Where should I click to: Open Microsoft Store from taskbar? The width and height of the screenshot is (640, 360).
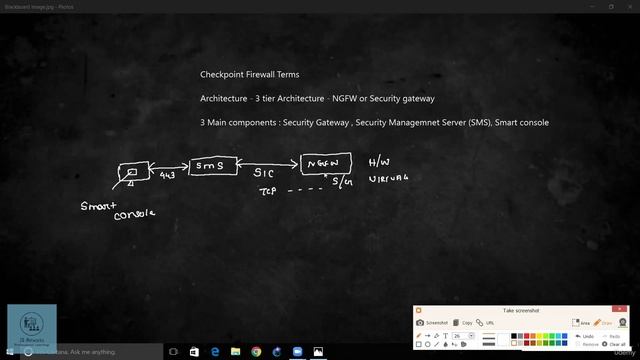194,352
